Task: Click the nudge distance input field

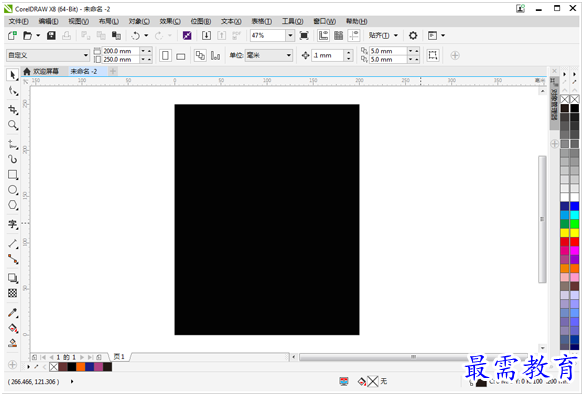Action: pos(328,55)
